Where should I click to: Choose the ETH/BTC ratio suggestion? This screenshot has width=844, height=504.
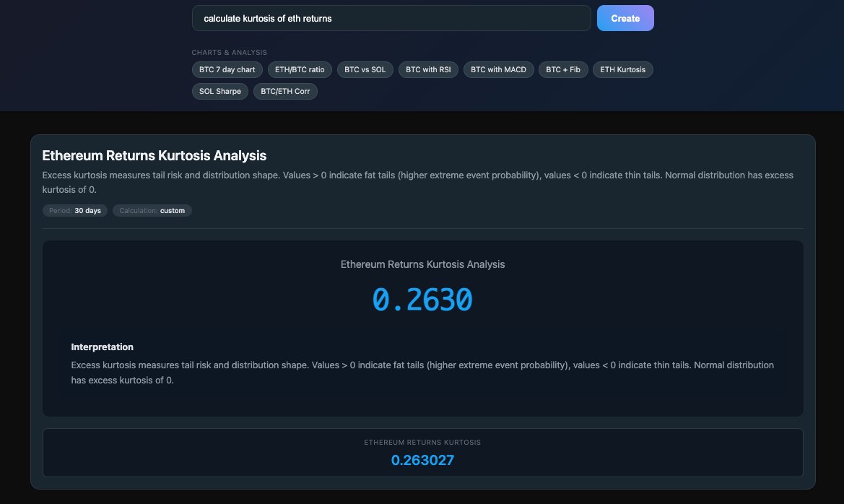[300, 69]
